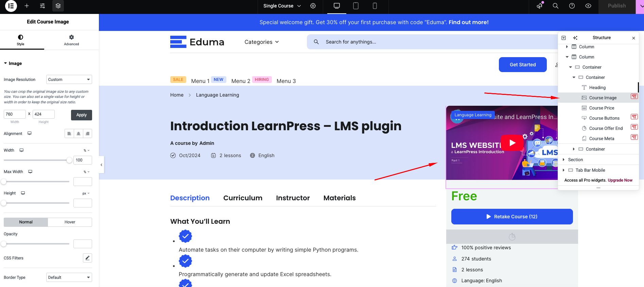644x287 pixels.
Task: Open the help question mark icon
Action: (x=572, y=6)
